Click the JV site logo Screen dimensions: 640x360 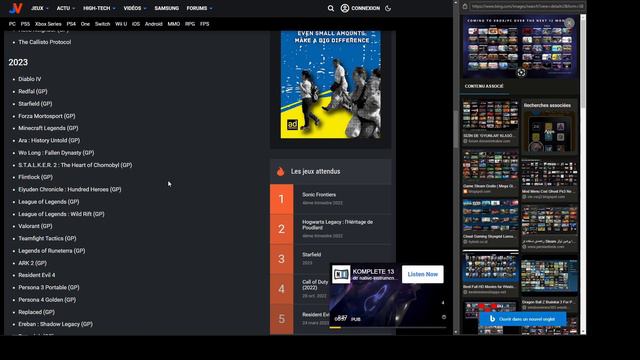pos(16,8)
